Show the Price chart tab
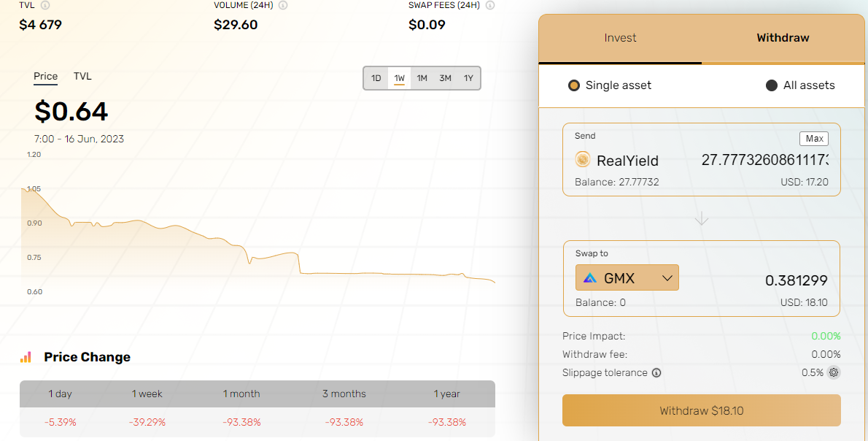 click(45, 77)
